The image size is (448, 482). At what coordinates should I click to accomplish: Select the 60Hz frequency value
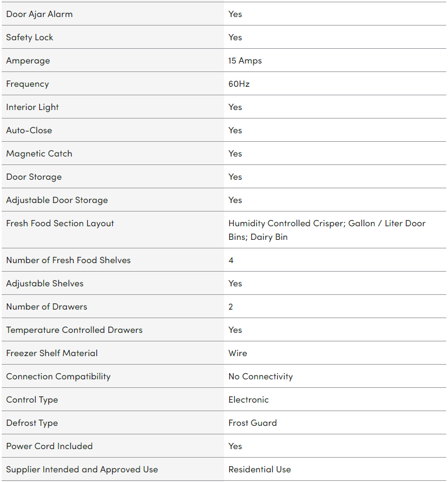(x=239, y=84)
